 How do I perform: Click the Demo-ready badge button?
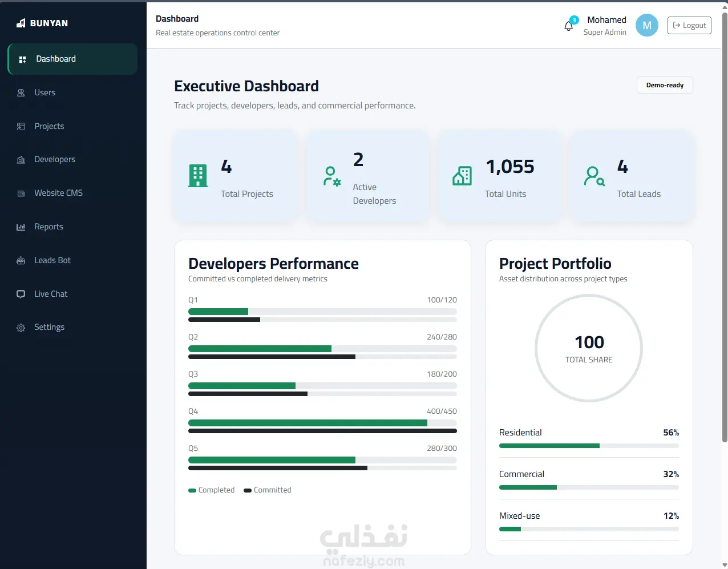click(665, 85)
